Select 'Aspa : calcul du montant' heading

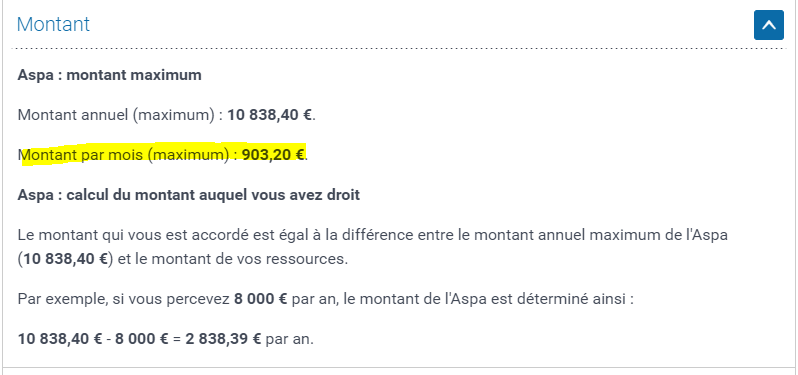(x=189, y=195)
